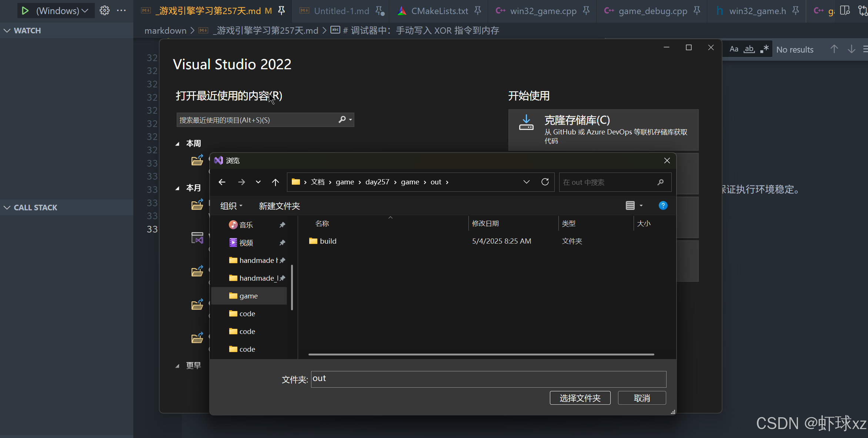
Task: Switch to the CMakeLists.txt tab
Action: click(439, 11)
